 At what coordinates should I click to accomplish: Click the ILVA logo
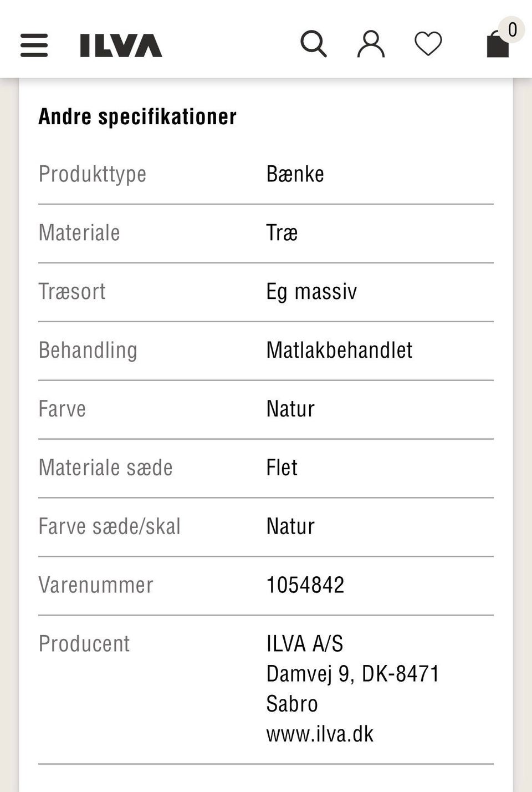tap(121, 45)
